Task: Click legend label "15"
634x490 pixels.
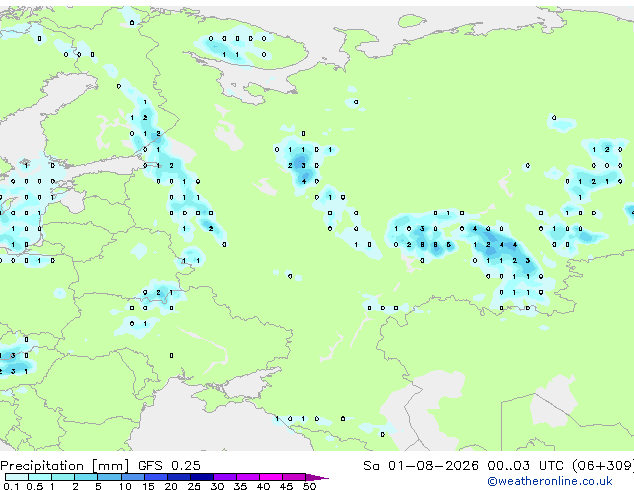Action: 148,486
